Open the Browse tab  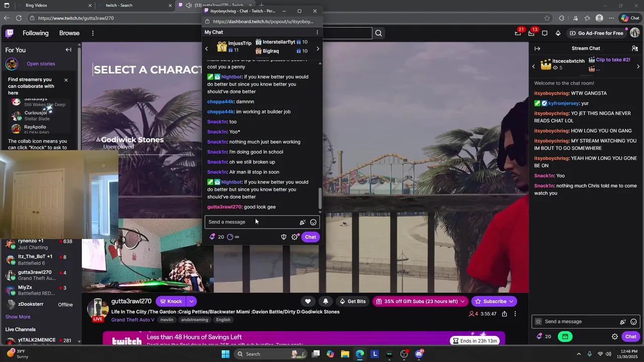[x=69, y=33]
